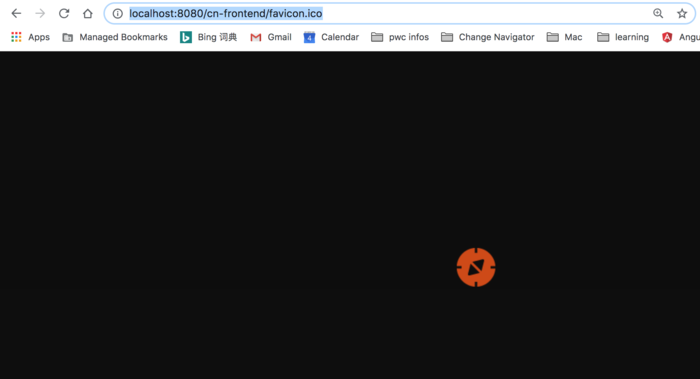Open the zoom magnifier in address bar
The height and width of the screenshot is (379, 700).
point(658,13)
